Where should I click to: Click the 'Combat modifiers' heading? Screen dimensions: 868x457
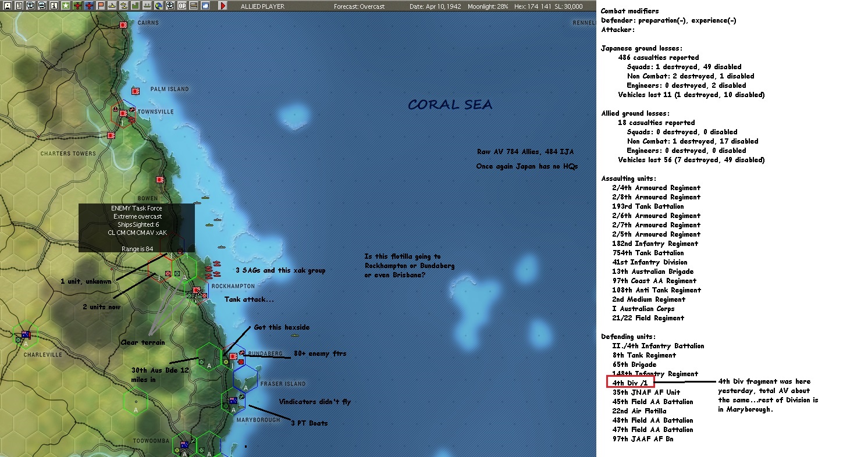[630, 11]
